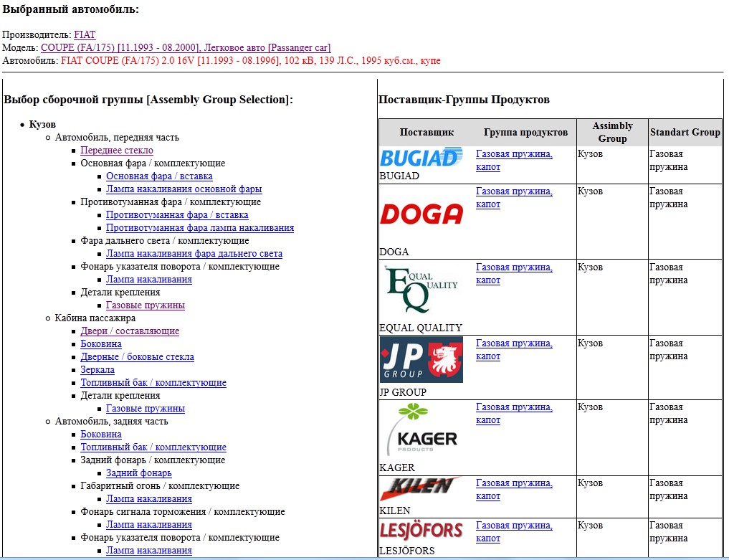Click Фонарь сигнала торможения / комплектующие item

tap(183, 512)
